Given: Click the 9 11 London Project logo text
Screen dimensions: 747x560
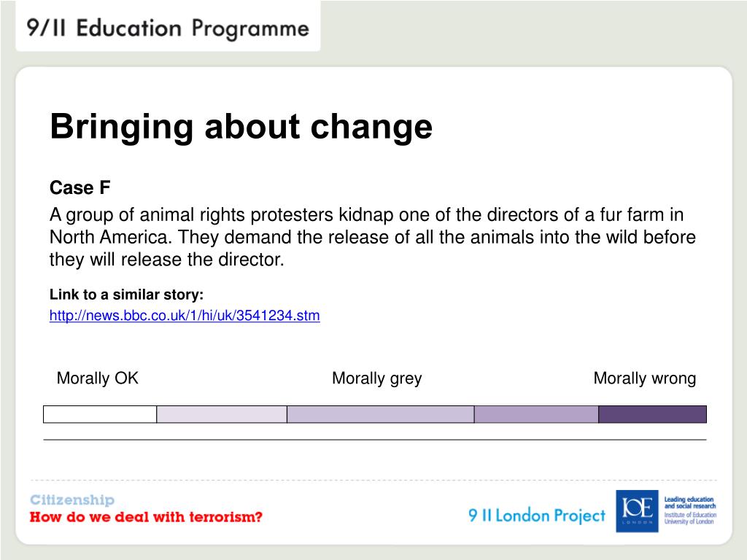Looking at the screenshot, I should (x=537, y=516).
